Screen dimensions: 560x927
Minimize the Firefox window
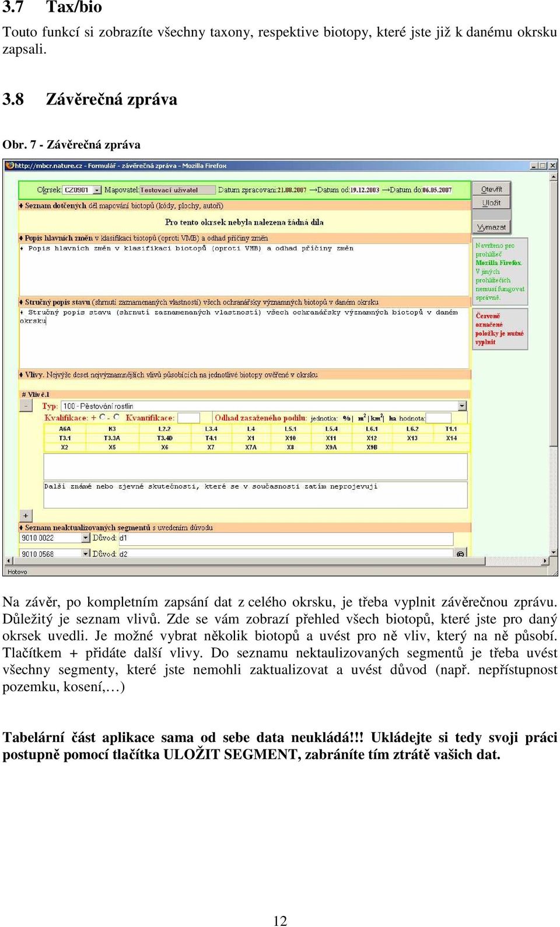tap(534, 166)
